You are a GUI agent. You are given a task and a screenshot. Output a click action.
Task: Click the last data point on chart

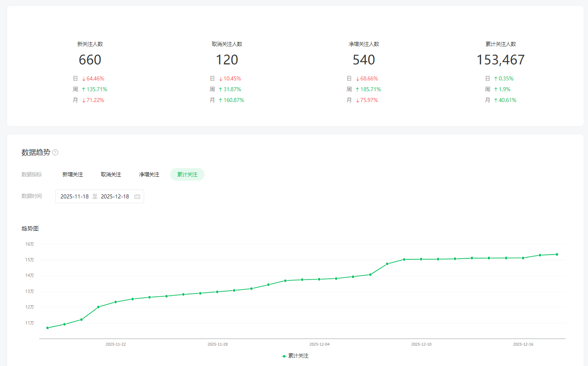click(x=557, y=254)
